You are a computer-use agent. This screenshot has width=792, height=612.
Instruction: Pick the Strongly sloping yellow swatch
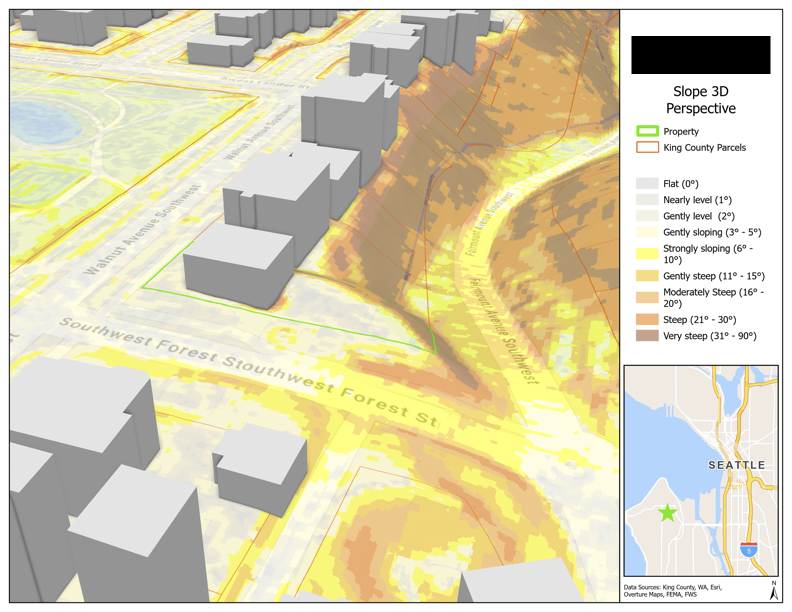tap(646, 249)
